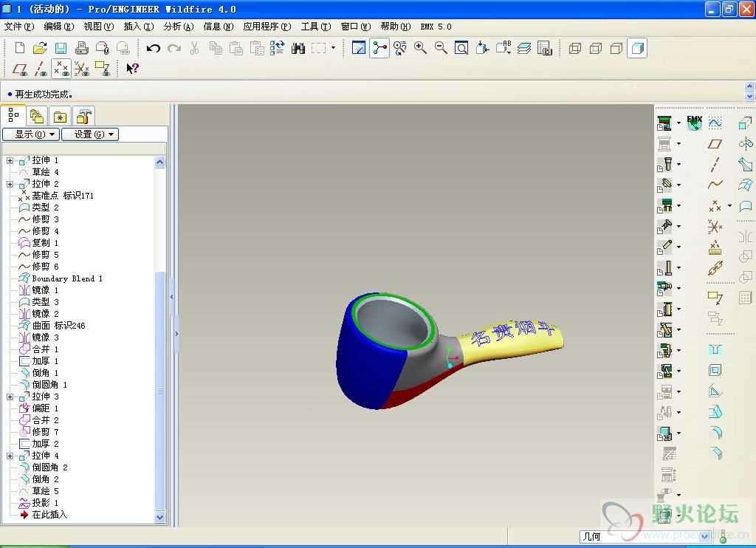The width and height of the screenshot is (756, 548).
Task: Toggle the spin center display
Action: pyautogui.click(x=379, y=48)
